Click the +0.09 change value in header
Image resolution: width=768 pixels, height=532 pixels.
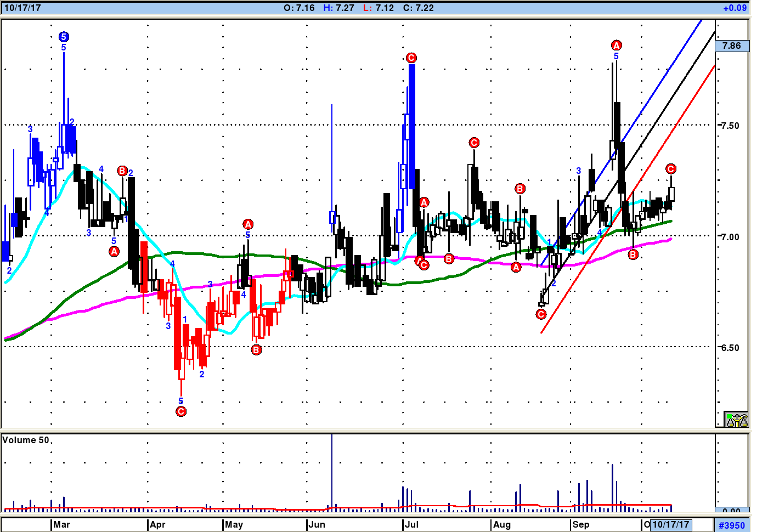click(735, 8)
